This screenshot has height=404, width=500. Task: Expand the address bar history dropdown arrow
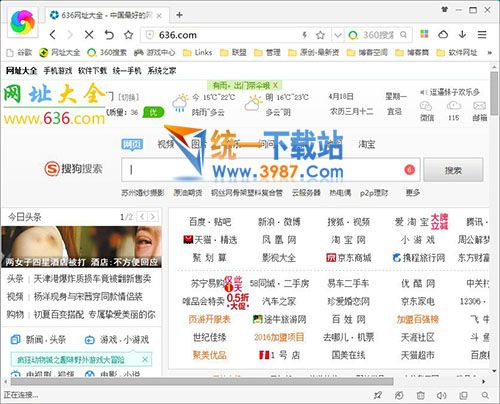[338, 35]
